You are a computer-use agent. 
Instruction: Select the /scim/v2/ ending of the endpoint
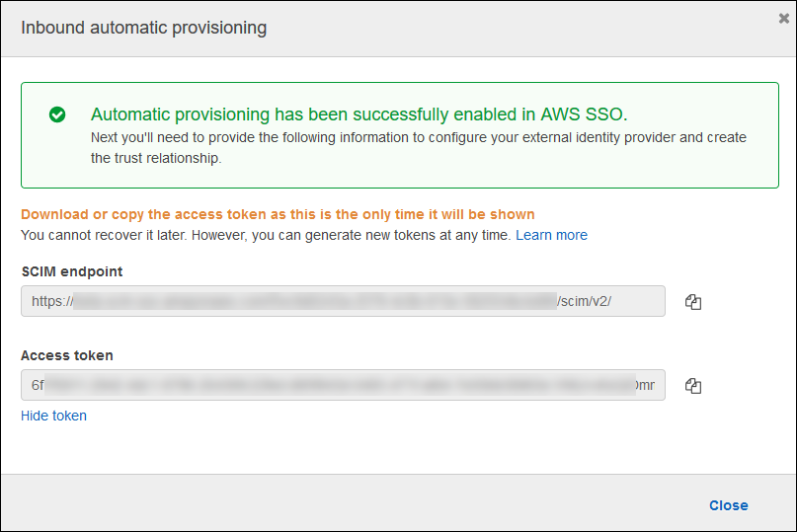click(585, 301)
